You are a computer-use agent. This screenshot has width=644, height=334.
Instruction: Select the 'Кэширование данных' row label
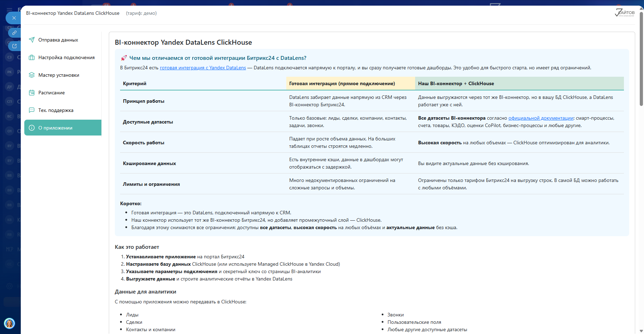click(x=149, y=163)
